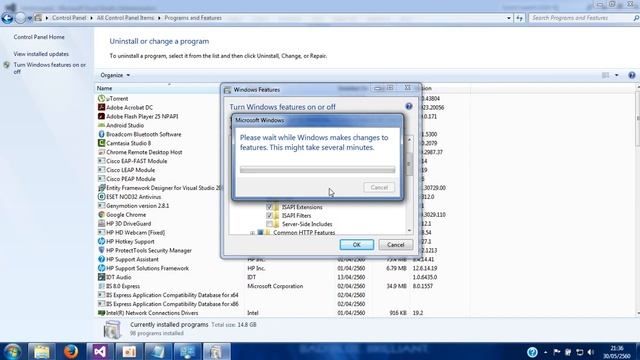Screen dimensions: 640x360
Task: Click the feature-change progress bar
Action: click(x=317, y=169)
